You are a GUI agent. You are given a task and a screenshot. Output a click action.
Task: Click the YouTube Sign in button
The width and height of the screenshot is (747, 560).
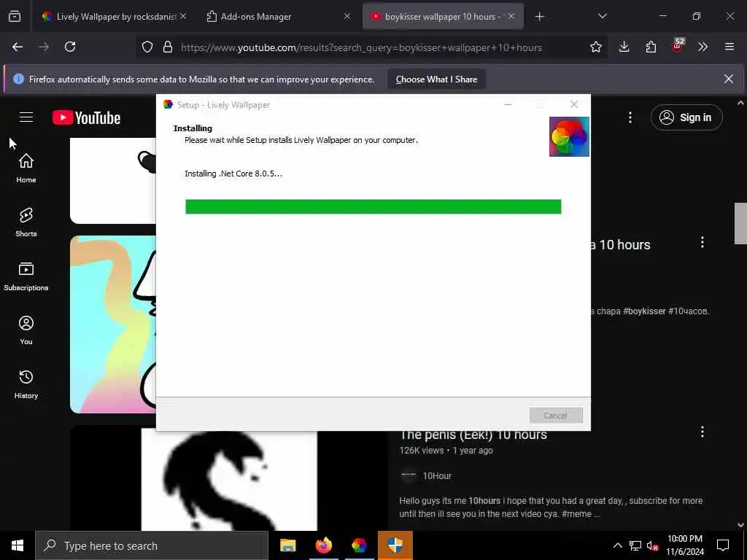(x=686, y=117)
